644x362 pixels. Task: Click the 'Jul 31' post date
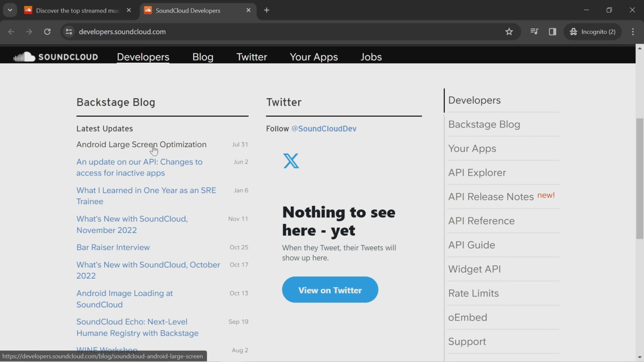240,144
